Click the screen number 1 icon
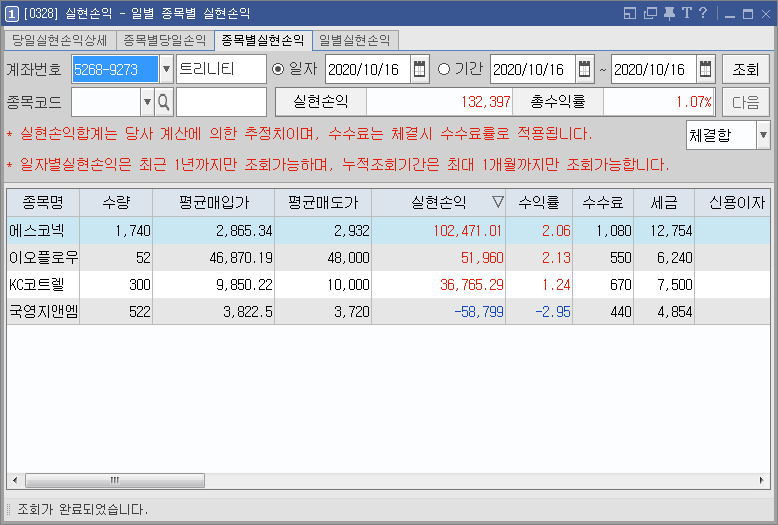778x525 pixels. point(11,14)
